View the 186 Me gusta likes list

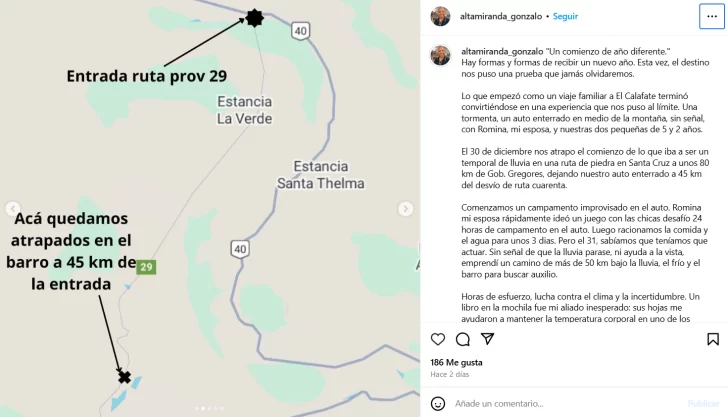[456, 362]
